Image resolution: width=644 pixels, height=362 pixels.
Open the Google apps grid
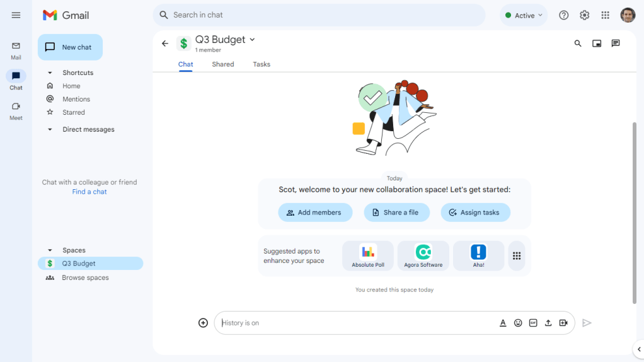click(606, 15)
